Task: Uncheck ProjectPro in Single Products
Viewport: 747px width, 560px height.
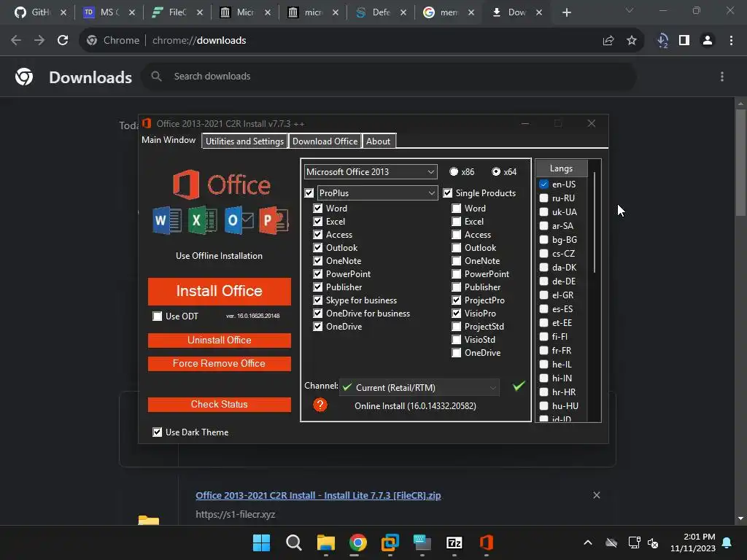Action: [x=457, y=300]
